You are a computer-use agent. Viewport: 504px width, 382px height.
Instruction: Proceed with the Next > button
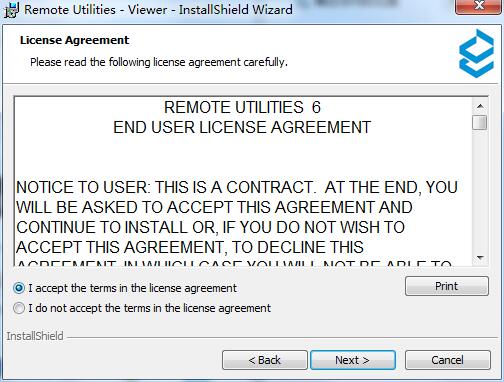(x=353, y=360)
